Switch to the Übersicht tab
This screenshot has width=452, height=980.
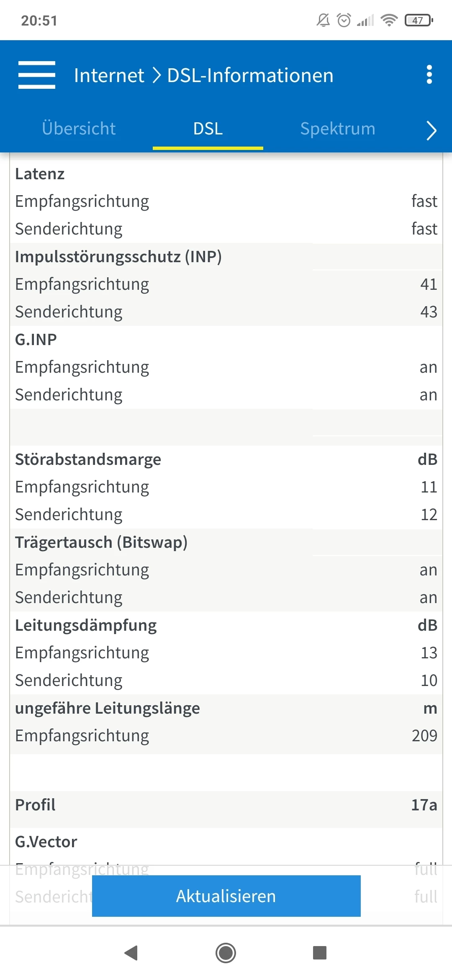[79, 129]
